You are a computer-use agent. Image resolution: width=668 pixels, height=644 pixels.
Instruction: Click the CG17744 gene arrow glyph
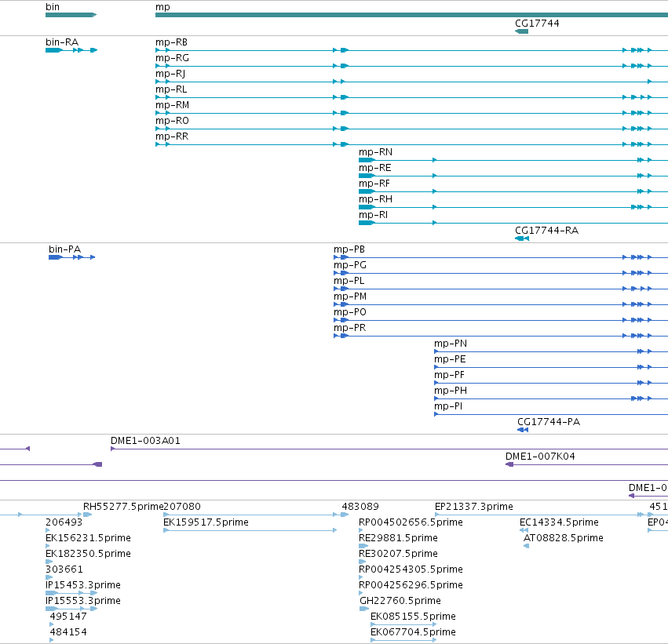pyautogui.click(x=521, y=31)
